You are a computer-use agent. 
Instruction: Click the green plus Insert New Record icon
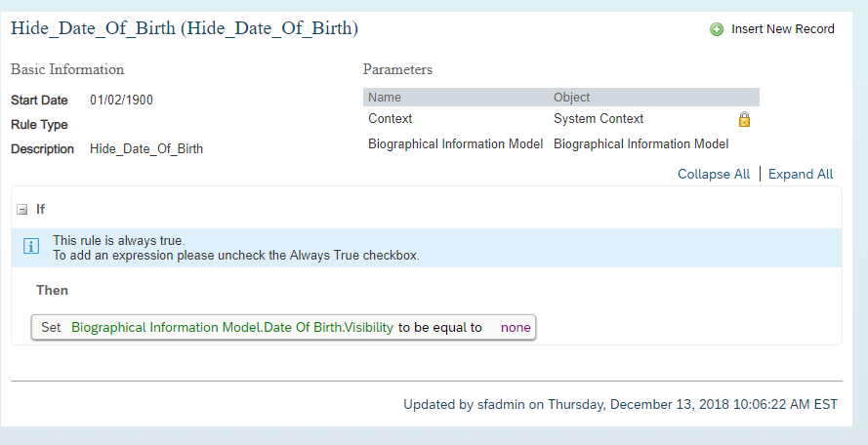pyautogui.click(x=717, y=29)
